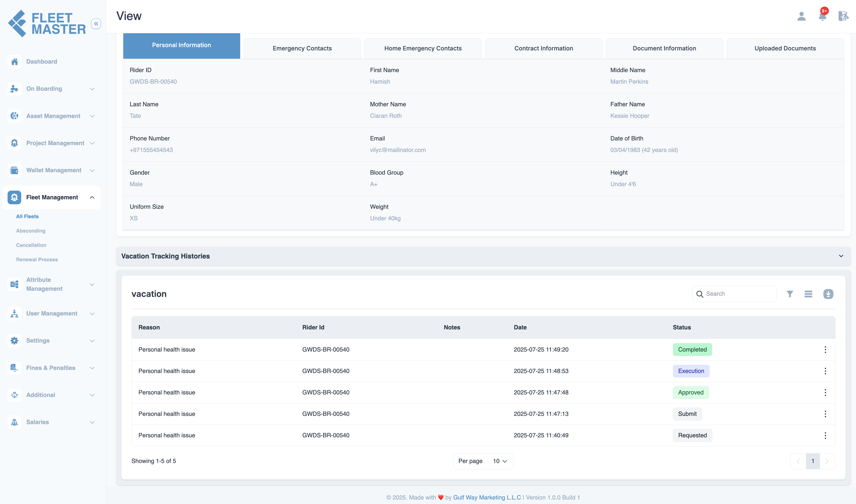The image size is (856, 504).
Task: Open the All Fleets submenu item
Action: point(27,216)
